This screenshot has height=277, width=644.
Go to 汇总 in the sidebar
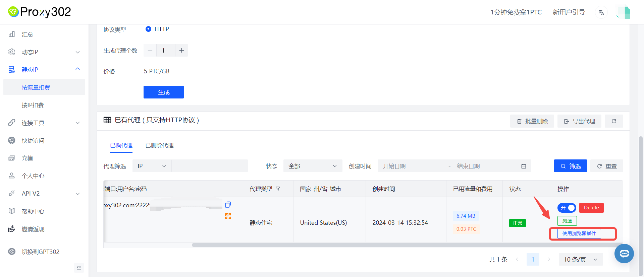point(44,34)
